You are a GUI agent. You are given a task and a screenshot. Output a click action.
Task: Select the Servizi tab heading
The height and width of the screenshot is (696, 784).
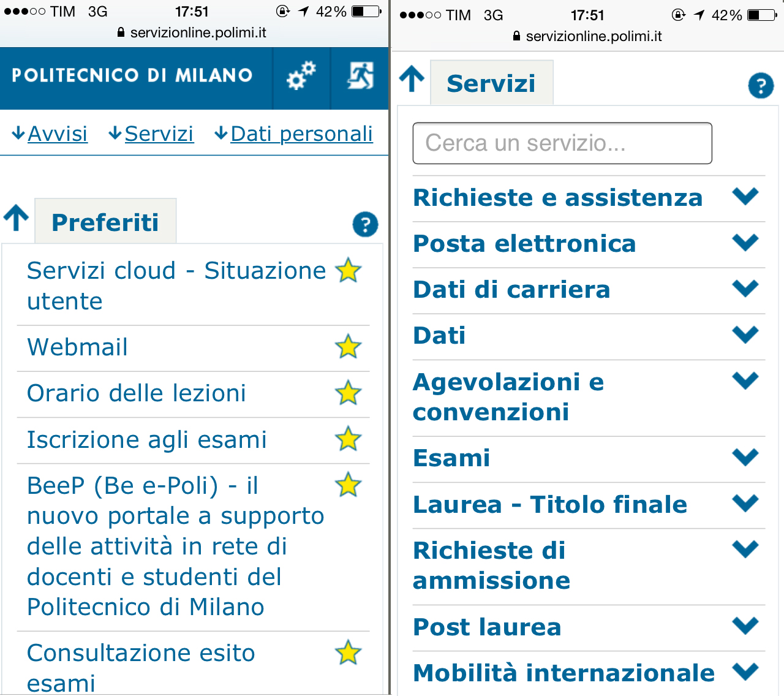(x=491, y=83)
